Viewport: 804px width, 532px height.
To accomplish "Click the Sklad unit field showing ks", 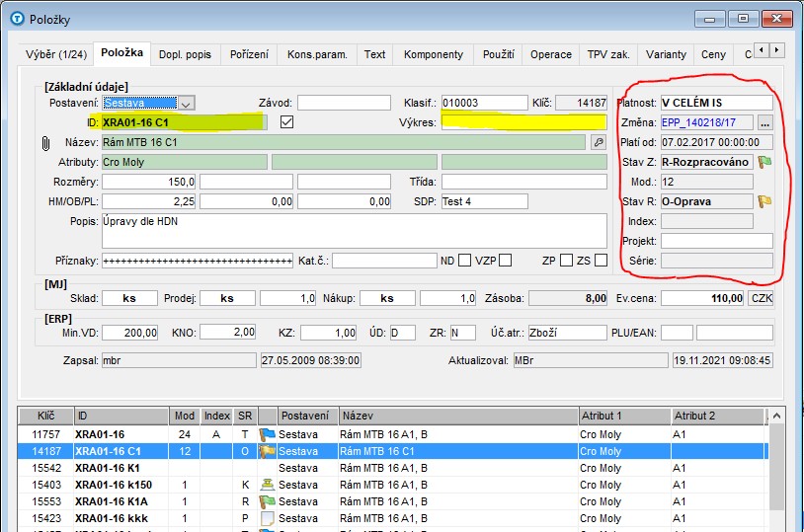I will pos(129,298).
